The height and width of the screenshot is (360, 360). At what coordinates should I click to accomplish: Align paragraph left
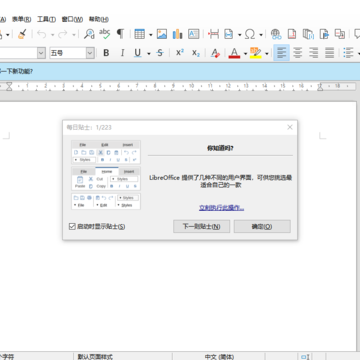click(x=281, y=53)
